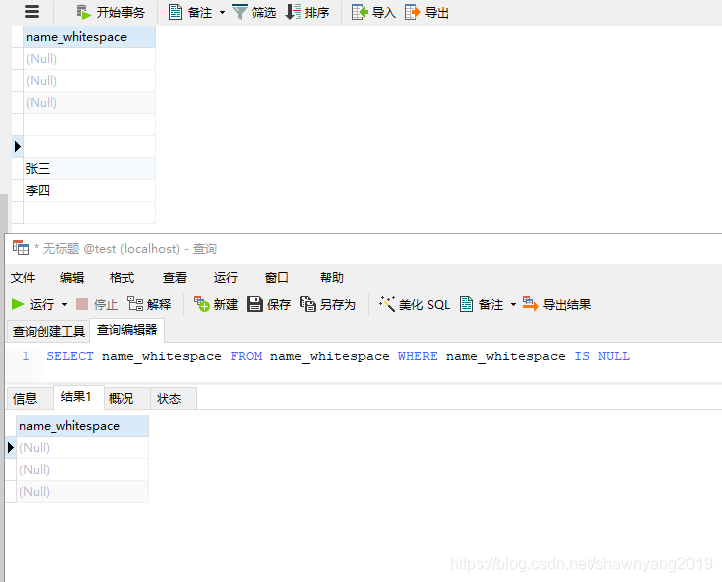Select the 张三 cell
This screenshot has width=722, height=582.
click(89, 169)
